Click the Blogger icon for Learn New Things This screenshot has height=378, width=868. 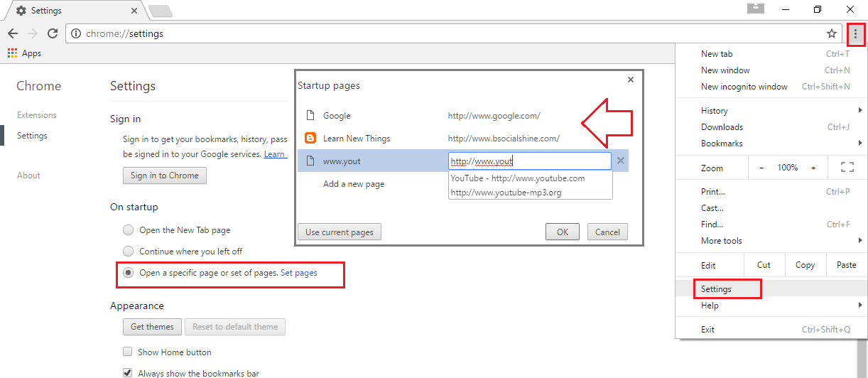coord(310,139)
